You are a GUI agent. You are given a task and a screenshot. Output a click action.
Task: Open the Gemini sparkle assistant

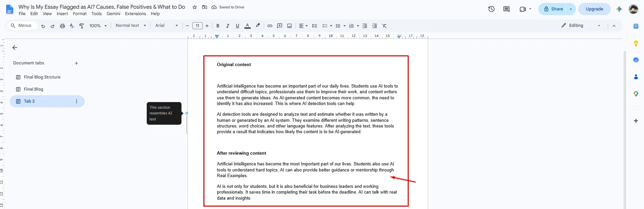tap(619, 9)
